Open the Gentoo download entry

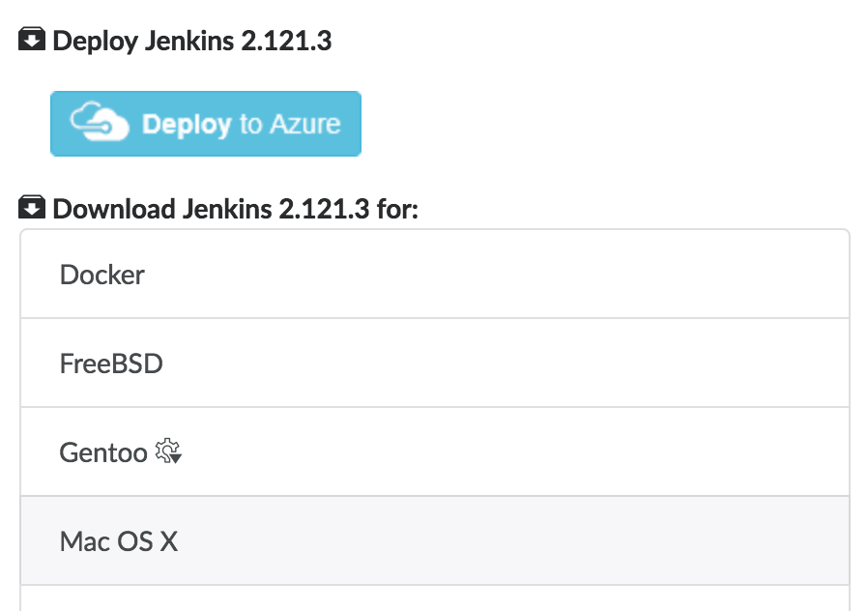pyautogui.click(x=103, y=452)
